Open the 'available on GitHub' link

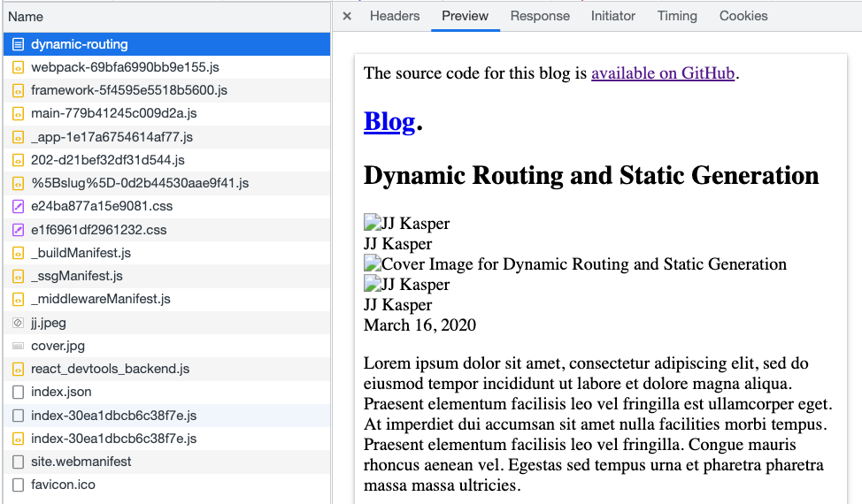click(x=663, y=73)
